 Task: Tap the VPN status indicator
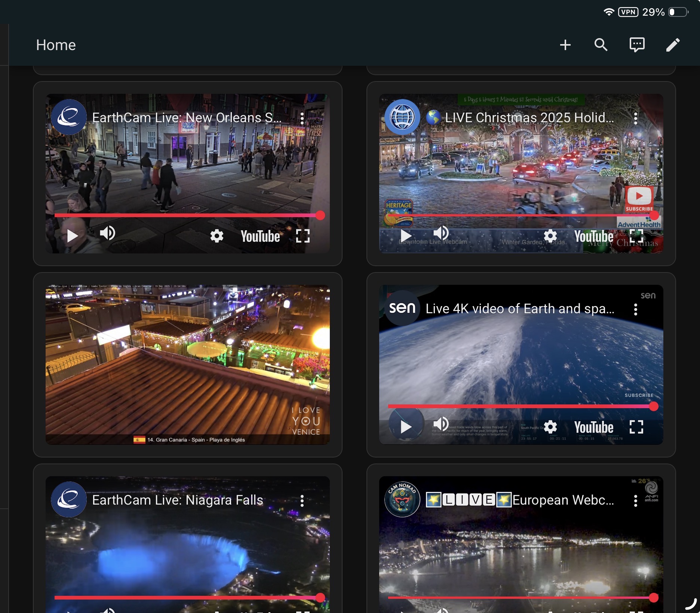[x=628, y=12]
